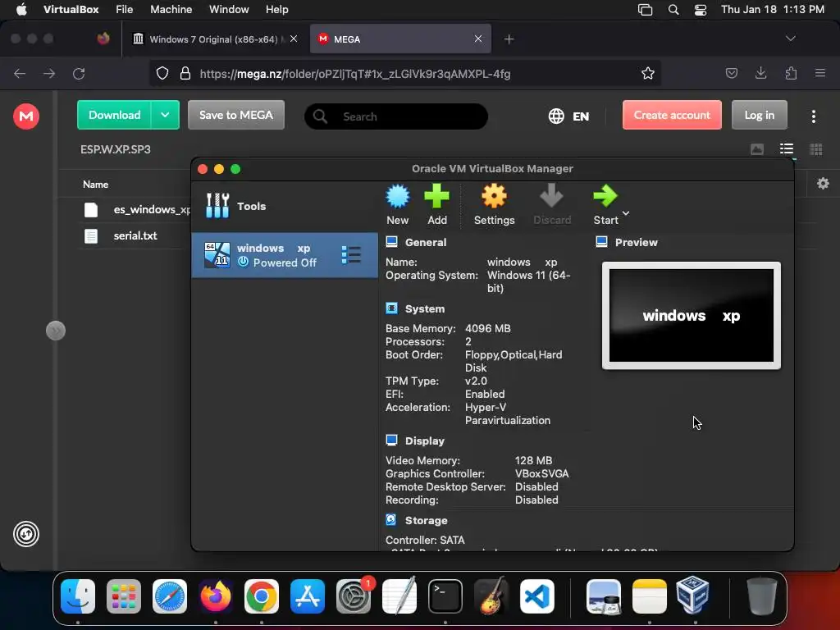
Task: Select the serial.txt file
Action: click(135, 235)
